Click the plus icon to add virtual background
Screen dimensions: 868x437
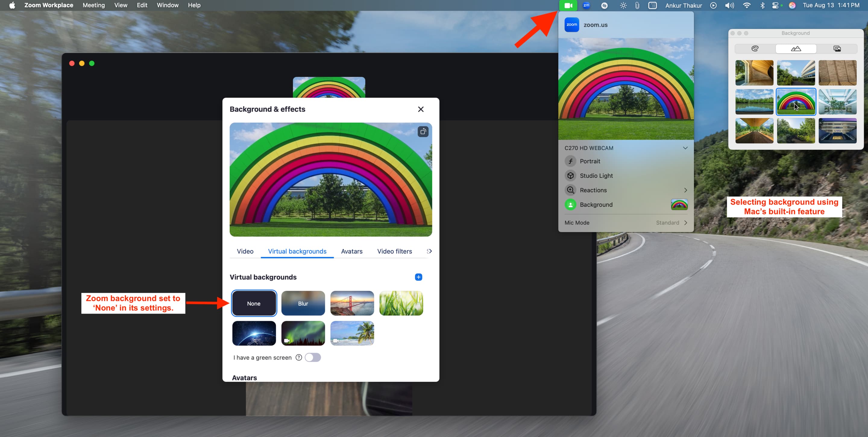coord(419,277)
